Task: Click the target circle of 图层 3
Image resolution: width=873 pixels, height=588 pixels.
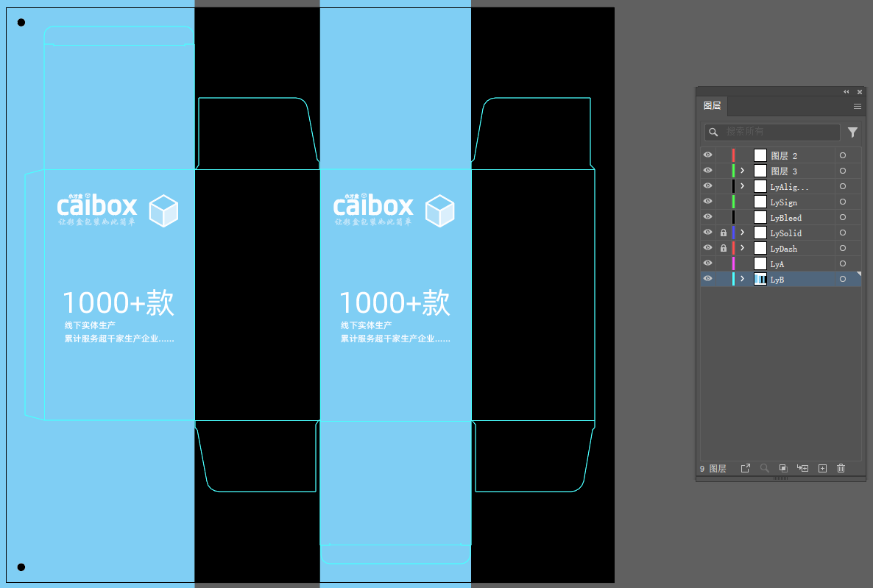Action: 842,171
